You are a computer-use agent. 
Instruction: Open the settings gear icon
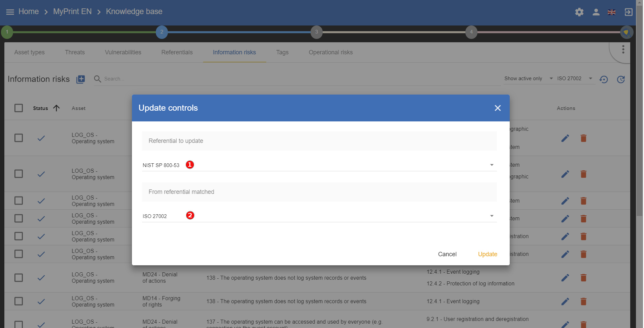click(579, 12)
